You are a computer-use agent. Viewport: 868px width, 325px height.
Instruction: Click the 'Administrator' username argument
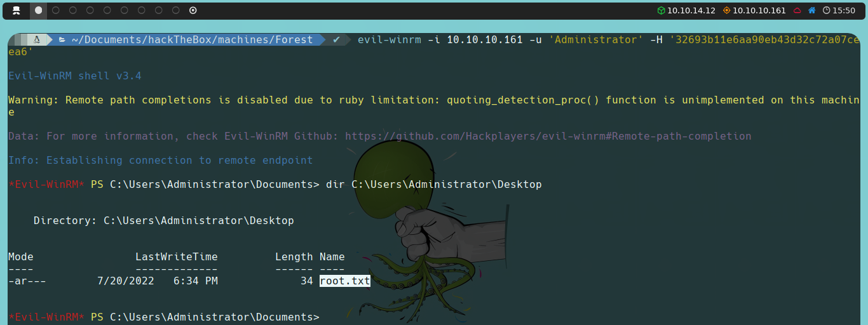click(x=596, y=39)
